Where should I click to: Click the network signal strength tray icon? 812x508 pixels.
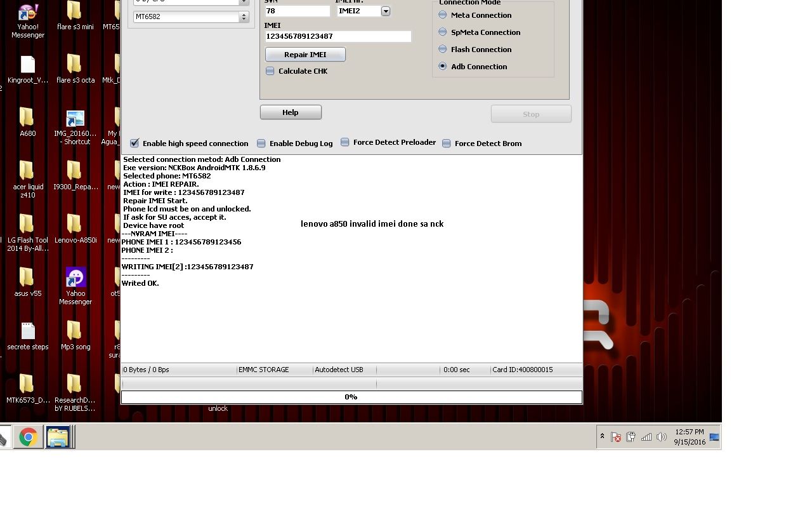[x=646, y=437]
